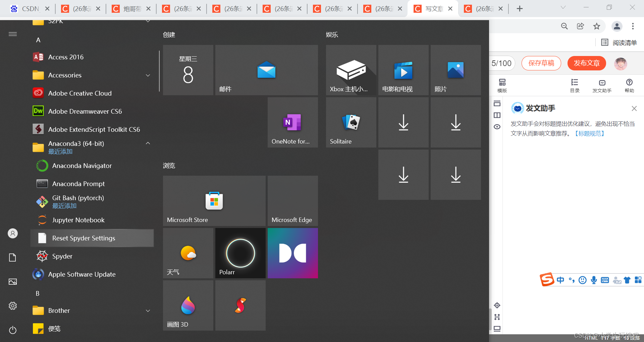The height and width of the screenshot is (342, 644).
Task: Open Anaconda Navigator
Action: tap(92, 166)
